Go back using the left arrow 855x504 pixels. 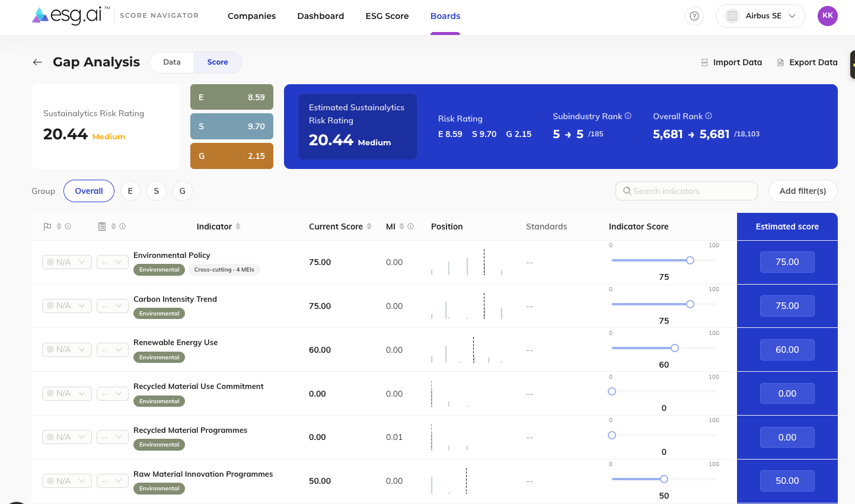(37, 62)
